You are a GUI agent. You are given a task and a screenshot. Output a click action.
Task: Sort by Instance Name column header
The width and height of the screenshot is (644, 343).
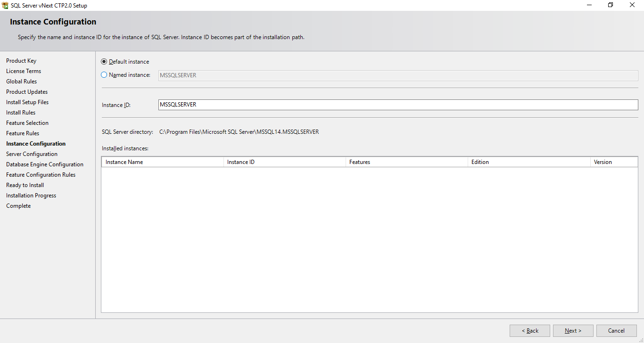[163, 162]
